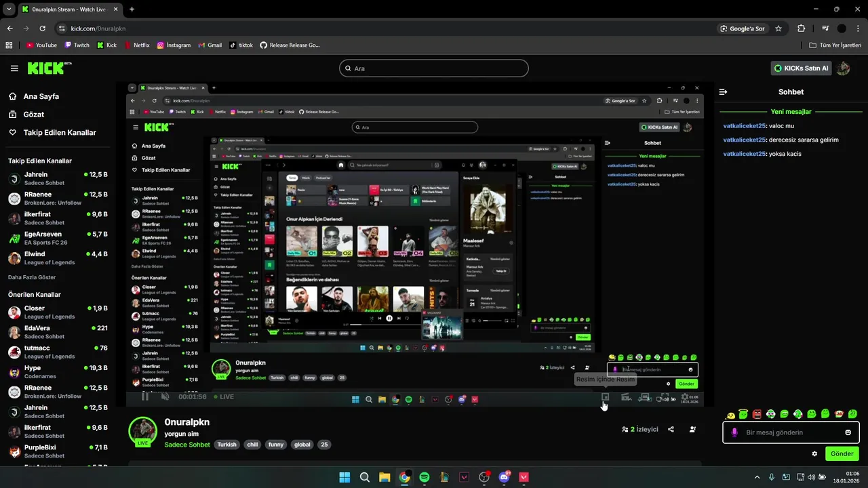Open PurpleBixi channel in sidebar
The width and height of the screenshot is (868, 488).
[58, 451]
